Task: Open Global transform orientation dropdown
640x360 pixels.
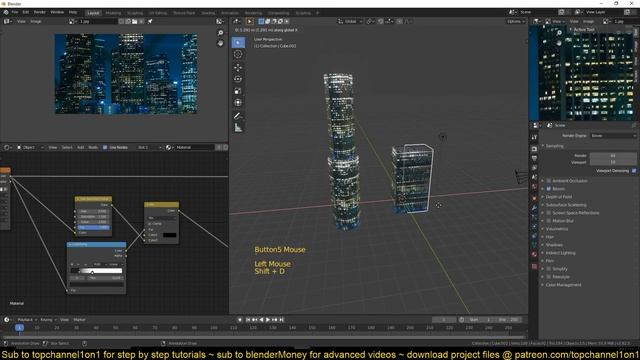Action: (x=350, y=21)
